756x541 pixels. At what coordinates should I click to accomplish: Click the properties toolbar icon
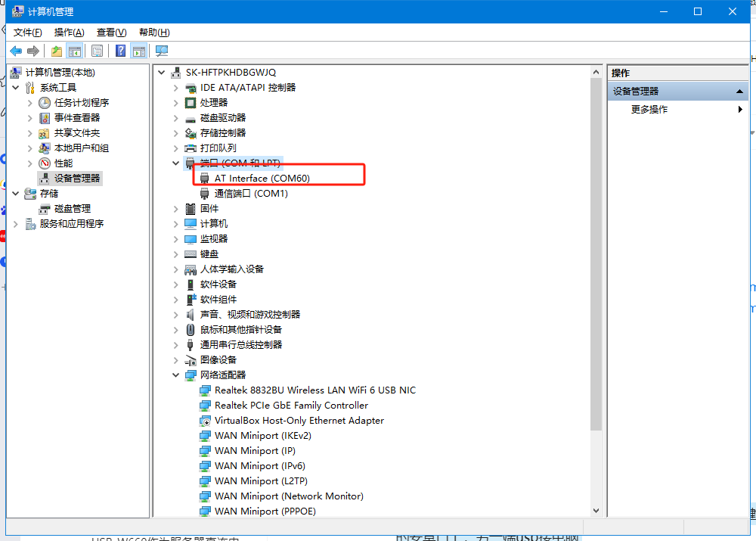(97, 51)
